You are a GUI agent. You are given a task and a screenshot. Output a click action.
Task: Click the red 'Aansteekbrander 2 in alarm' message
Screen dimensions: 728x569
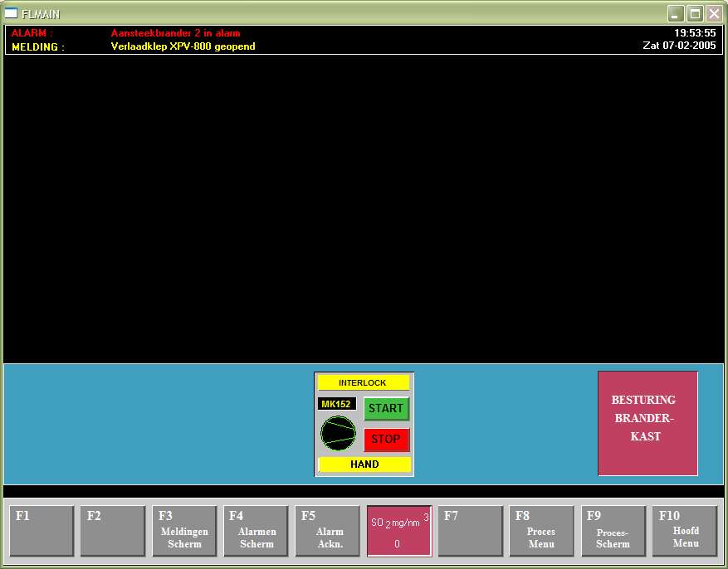coord(175,33)
